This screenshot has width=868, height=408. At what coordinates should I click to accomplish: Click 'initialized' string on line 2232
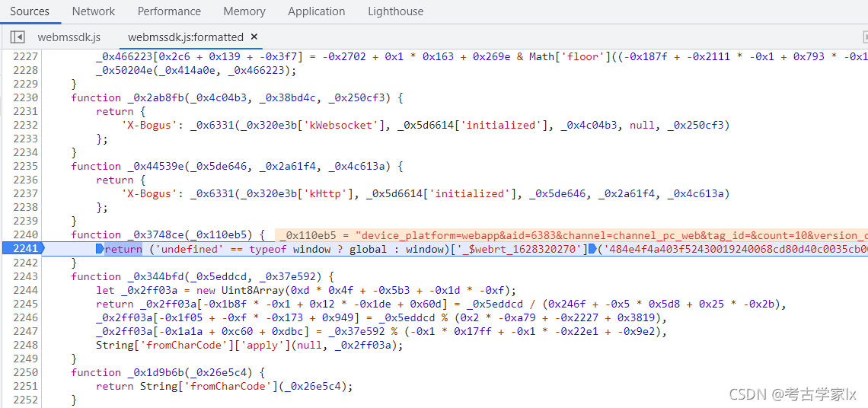coord(502,125)
